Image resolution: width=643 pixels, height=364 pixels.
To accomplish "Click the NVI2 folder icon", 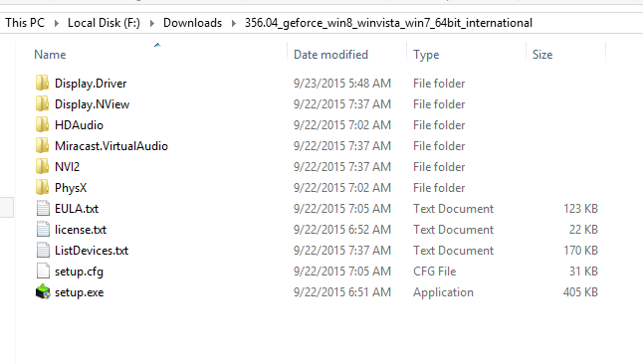I will (x=42, y=166).
